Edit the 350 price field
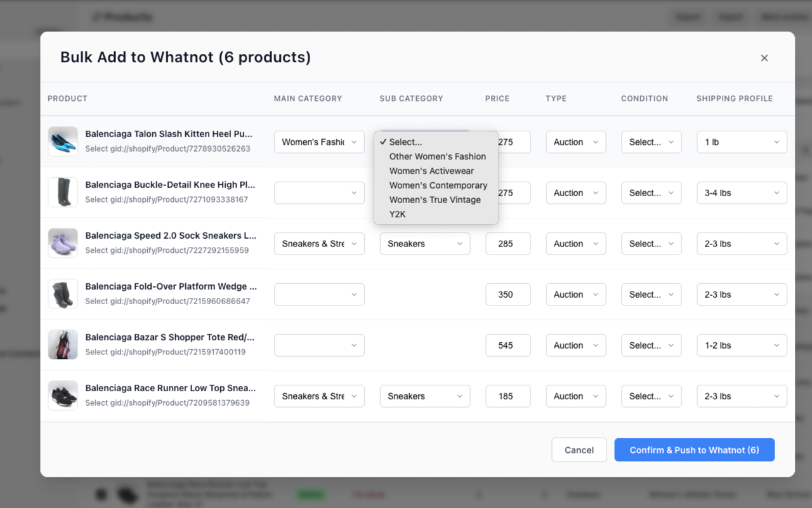 click(x=508, y=295)
